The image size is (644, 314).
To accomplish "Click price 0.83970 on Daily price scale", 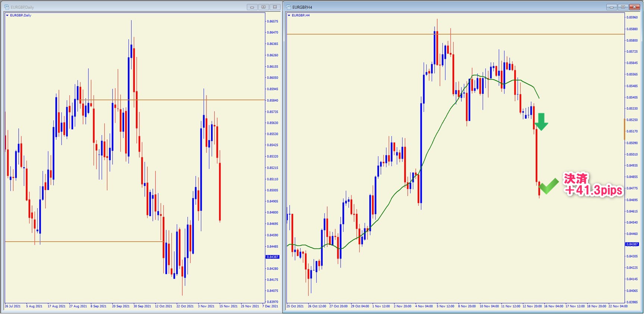I will pos(273,302).
